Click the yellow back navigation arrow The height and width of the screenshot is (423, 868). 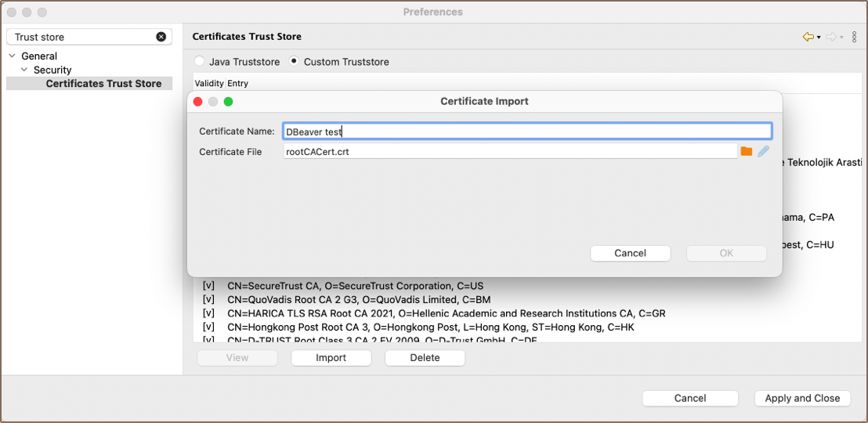click(808, 37)
